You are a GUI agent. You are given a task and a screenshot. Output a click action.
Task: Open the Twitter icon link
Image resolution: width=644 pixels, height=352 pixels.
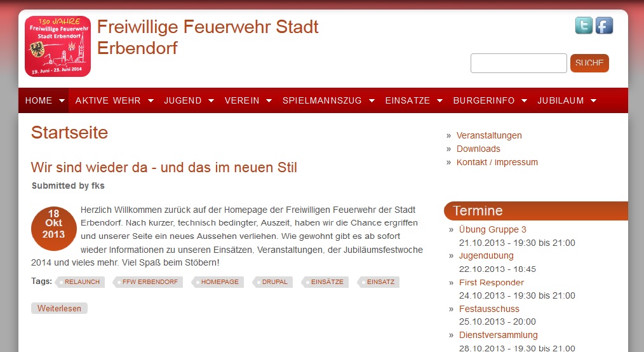click(584, 25)
